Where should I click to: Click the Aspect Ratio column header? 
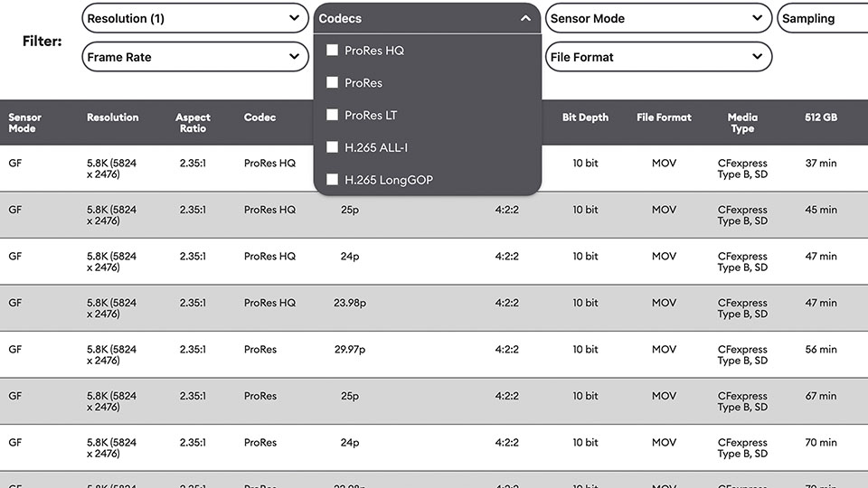point(193,123)
